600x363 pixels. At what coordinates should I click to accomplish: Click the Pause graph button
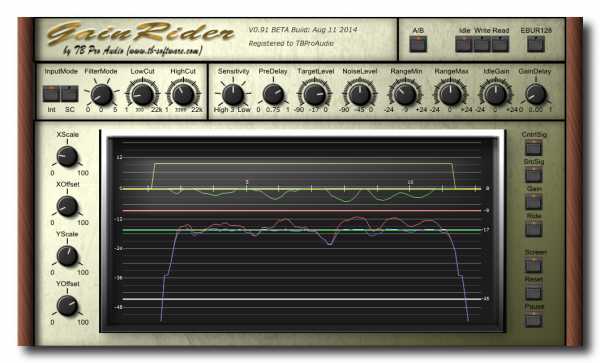pyautogui.click(x=533, y=319)
